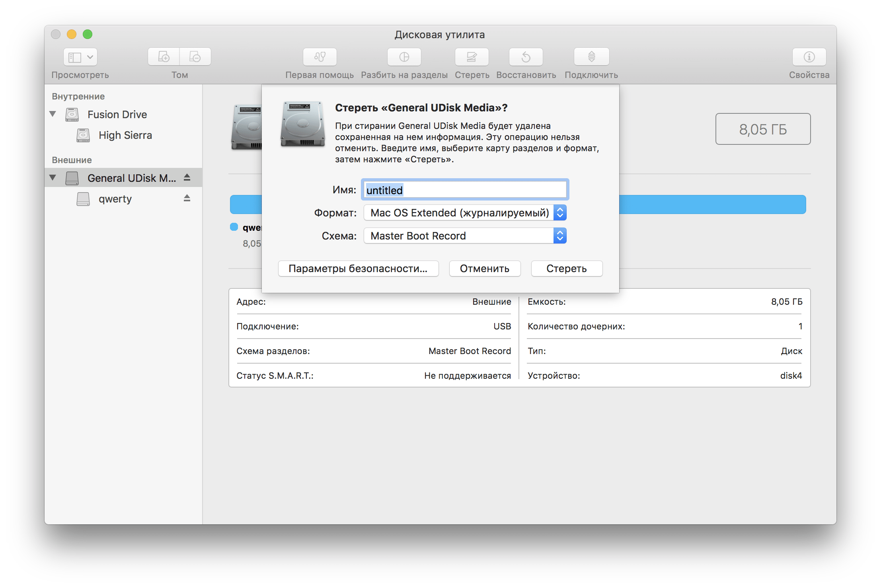Image resolution: width=881 pixels, height=588 pixels.
Task: Click the blue disk usage bar
Action: coord(712,204)
